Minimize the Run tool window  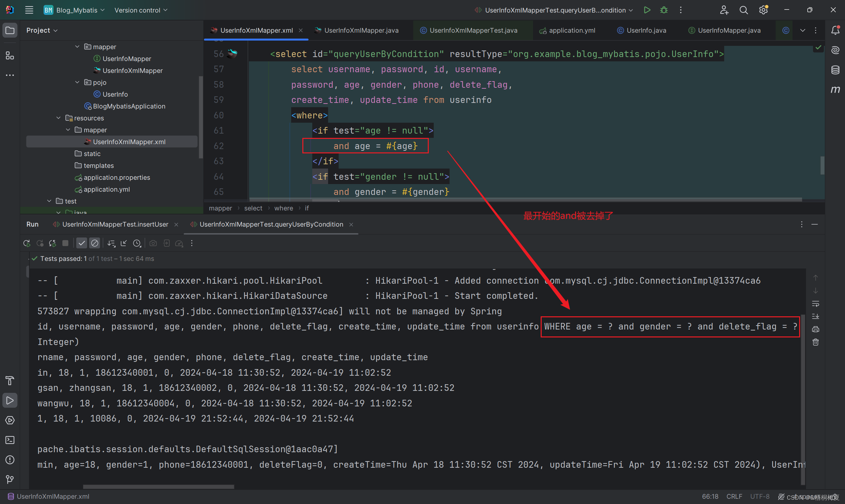(814, 225)
